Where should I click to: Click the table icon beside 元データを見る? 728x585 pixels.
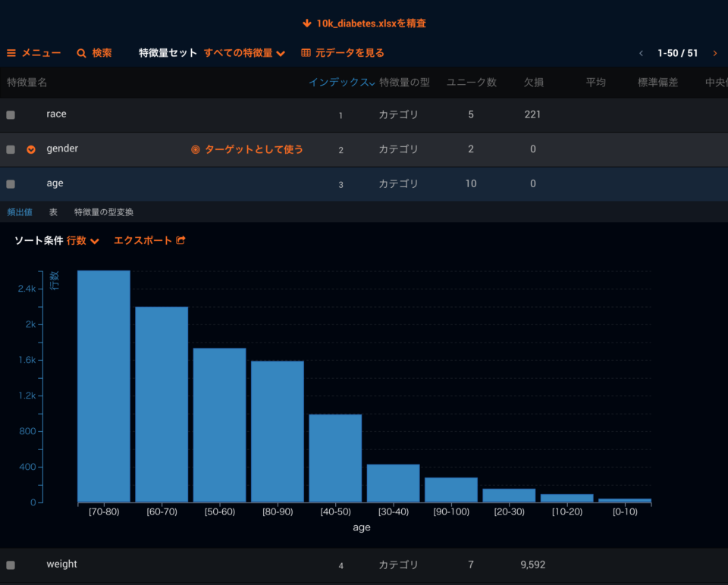pos(306,53)
